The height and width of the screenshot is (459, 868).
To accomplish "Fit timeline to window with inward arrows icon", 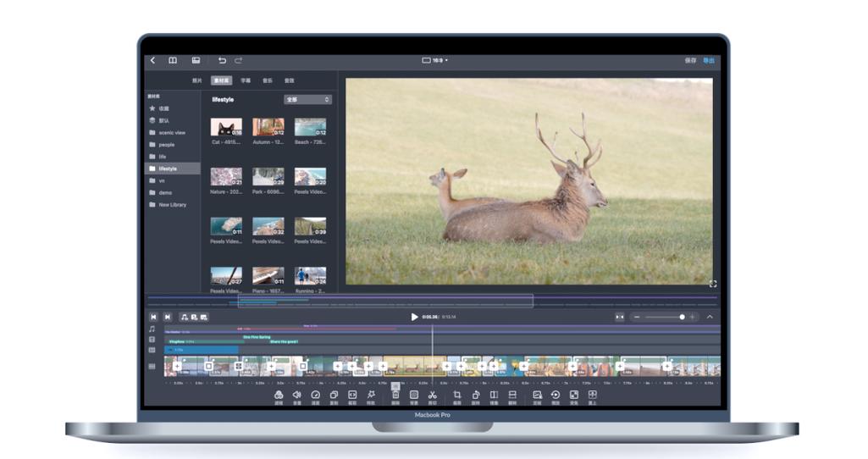I will (619, 317).
